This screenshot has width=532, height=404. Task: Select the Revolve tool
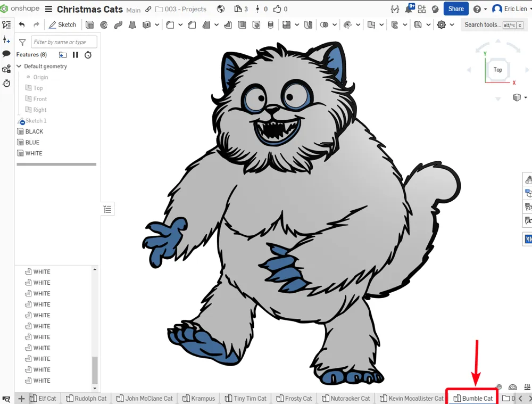104,25
